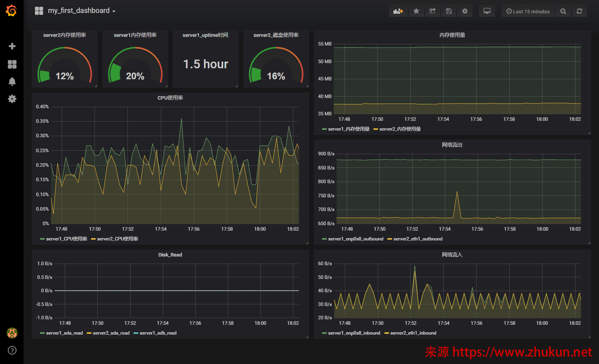The width and height of the screenshot is (599, 364).
Task: Click the 55 MB y-axis label
Action: (325, 44)
